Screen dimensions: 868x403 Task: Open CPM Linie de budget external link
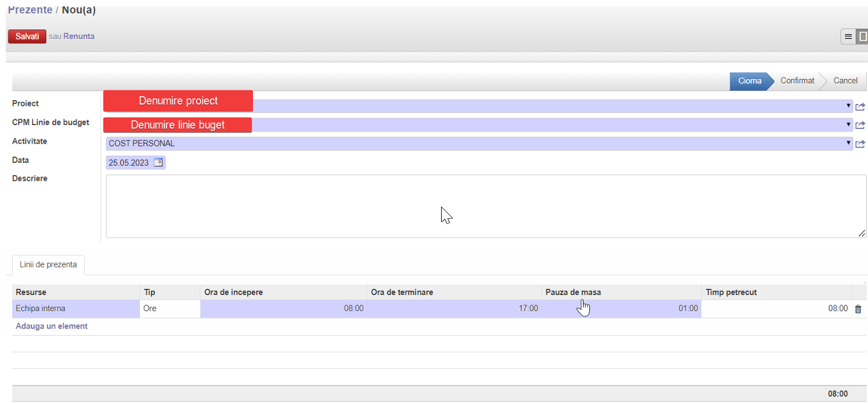860,125
